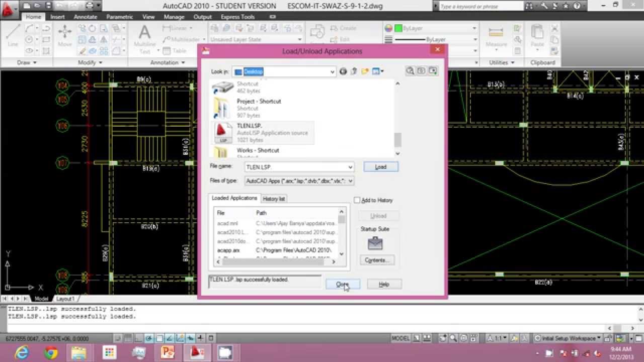Click the Layout1 tab at bottom

65,299
